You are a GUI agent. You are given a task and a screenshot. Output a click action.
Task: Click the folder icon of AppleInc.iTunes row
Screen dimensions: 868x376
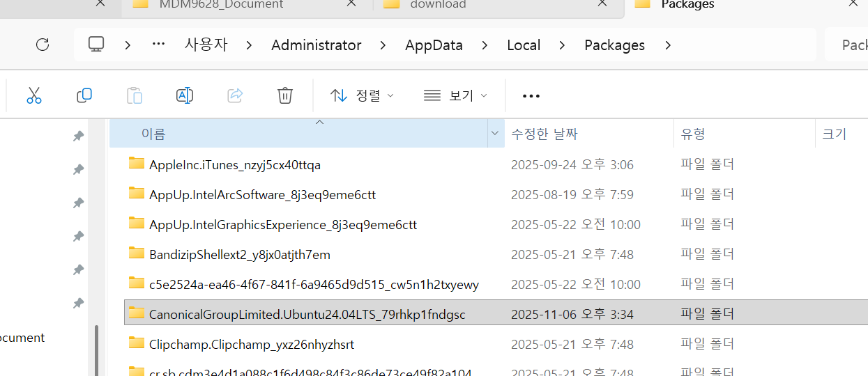click(x=137, y=164)
